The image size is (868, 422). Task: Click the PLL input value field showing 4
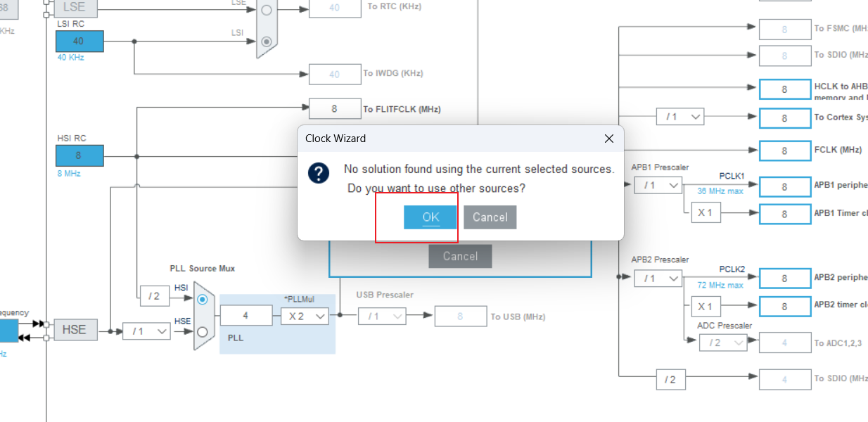coord(246,316)
